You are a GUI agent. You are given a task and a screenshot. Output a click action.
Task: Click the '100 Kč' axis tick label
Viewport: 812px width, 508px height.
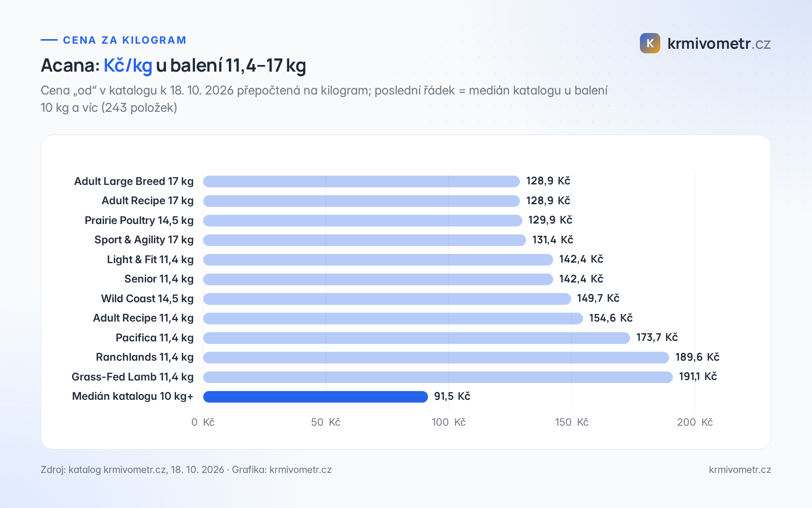coord(449,422)
